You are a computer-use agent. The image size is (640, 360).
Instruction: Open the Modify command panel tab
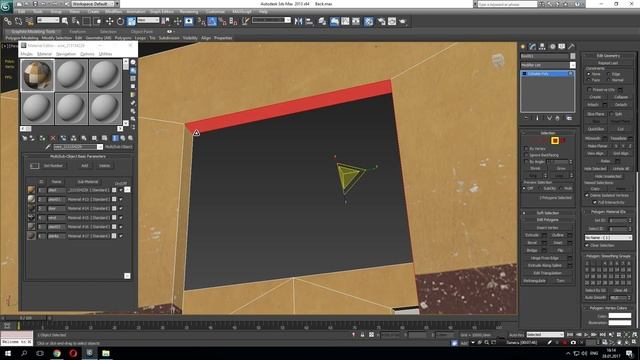[x=532, y=47]
